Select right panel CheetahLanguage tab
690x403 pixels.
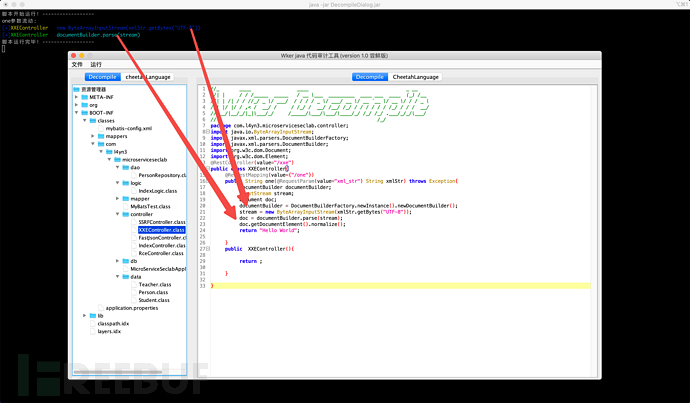point(415,77)
